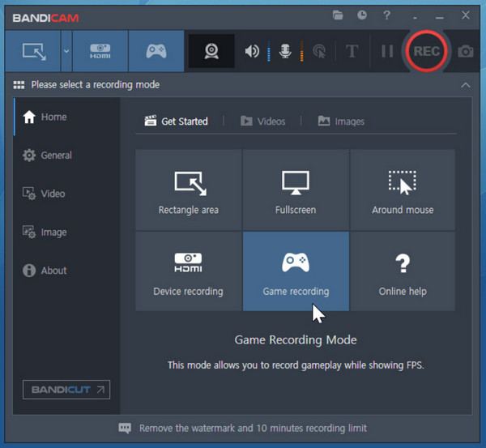Capture a screenshot with the camera icon
This screenshot has width=486, height=448.
pos(466,52)
